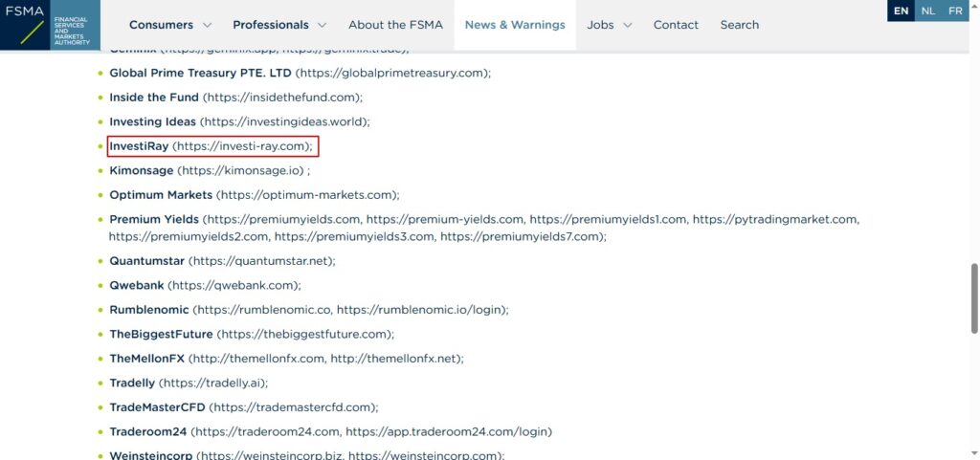Click the insidethefund.com URL text
Viewport: 980px width, 460px height.
pos(282,98)
